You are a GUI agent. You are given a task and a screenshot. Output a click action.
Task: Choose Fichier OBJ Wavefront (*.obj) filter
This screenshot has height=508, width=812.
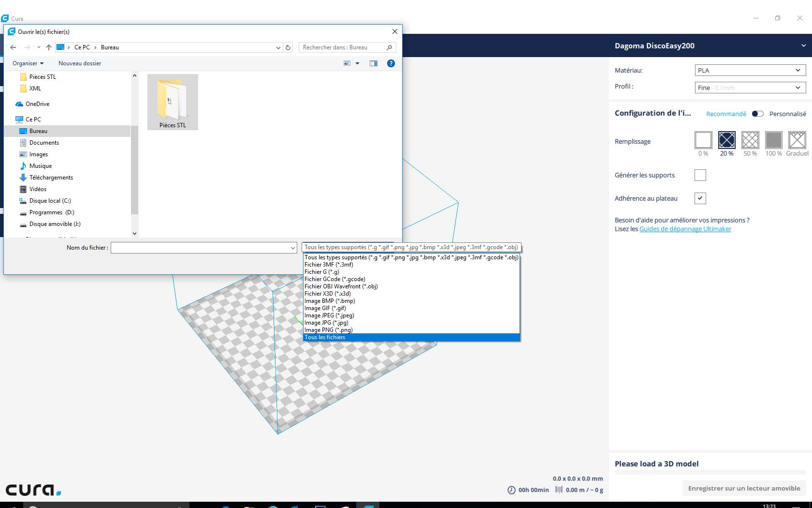click(411, 286)
